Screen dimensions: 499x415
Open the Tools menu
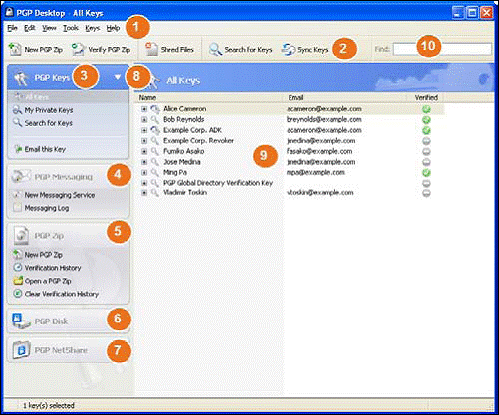coord(71,28)
